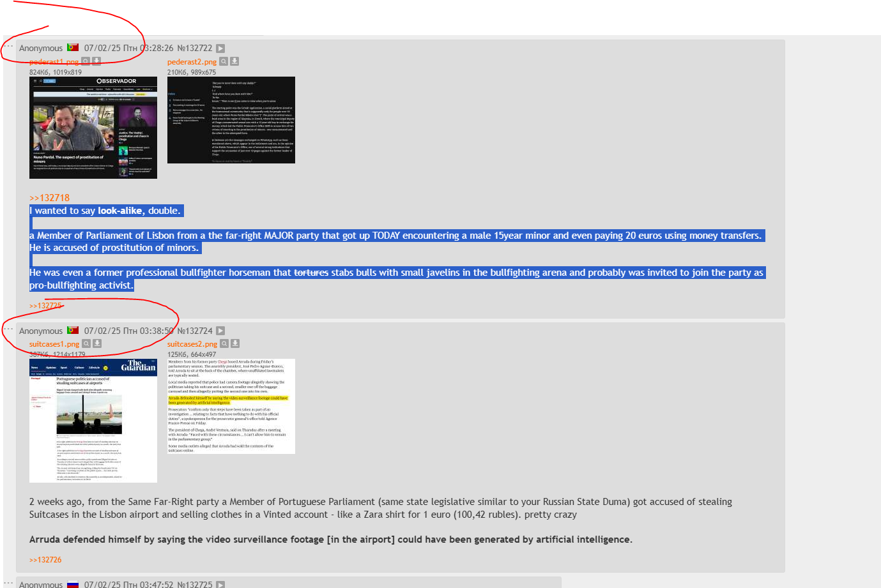This screenshot has height=588, width=881.
Task: Click the timestamp 07/02/25 03:28:26
Action: point(128,48)
